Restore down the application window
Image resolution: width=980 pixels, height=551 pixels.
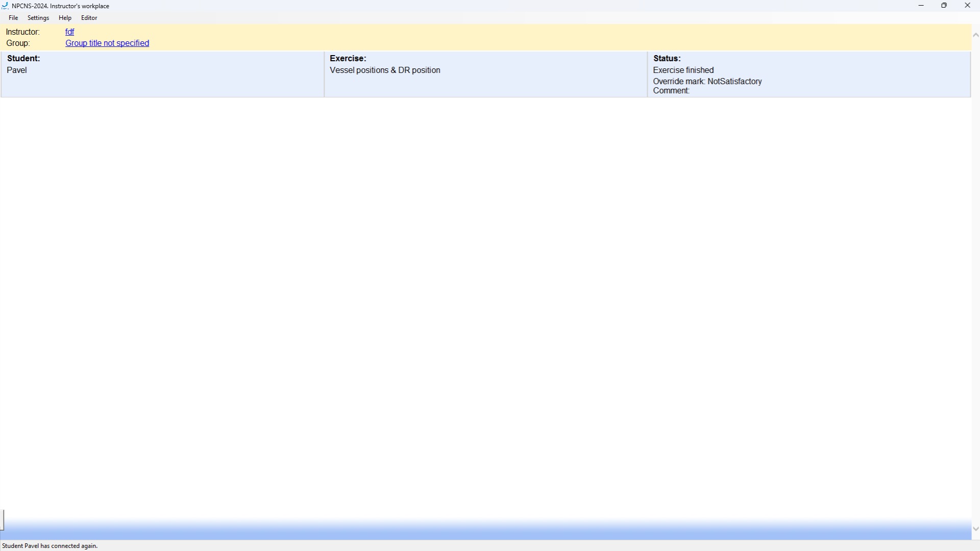(944, 6)
